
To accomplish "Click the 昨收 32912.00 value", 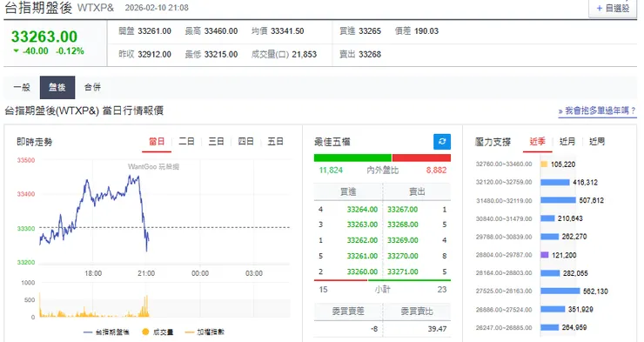I will (154, 54).
